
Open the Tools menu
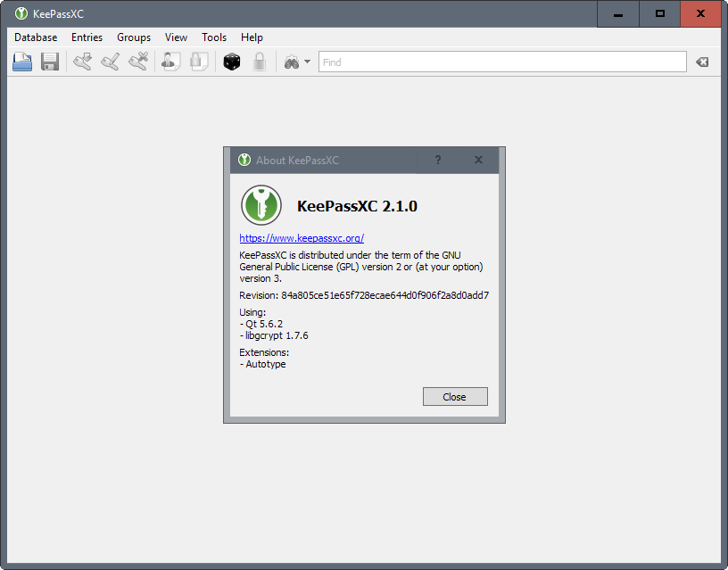coord(214,37)
